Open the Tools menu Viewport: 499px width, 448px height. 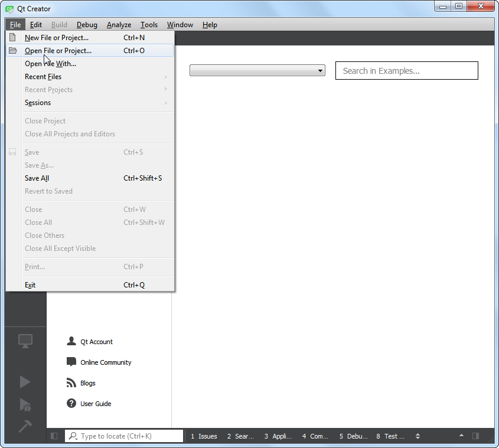pos(149,25)
